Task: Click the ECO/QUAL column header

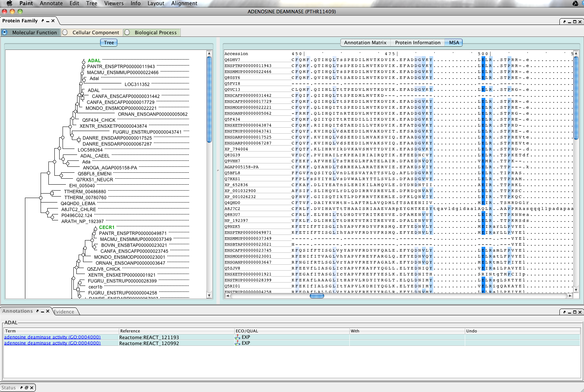Action: (x=292, y=331)
